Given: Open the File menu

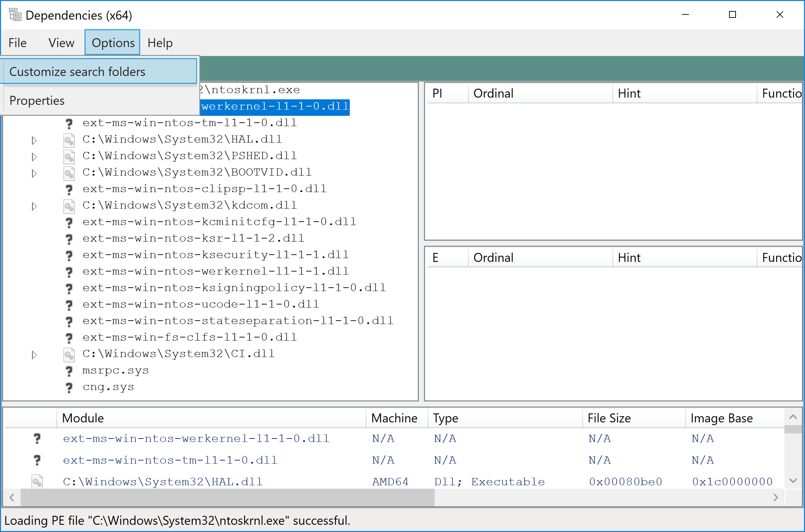Looking at the screenshot, I should [x=18, y=43].
